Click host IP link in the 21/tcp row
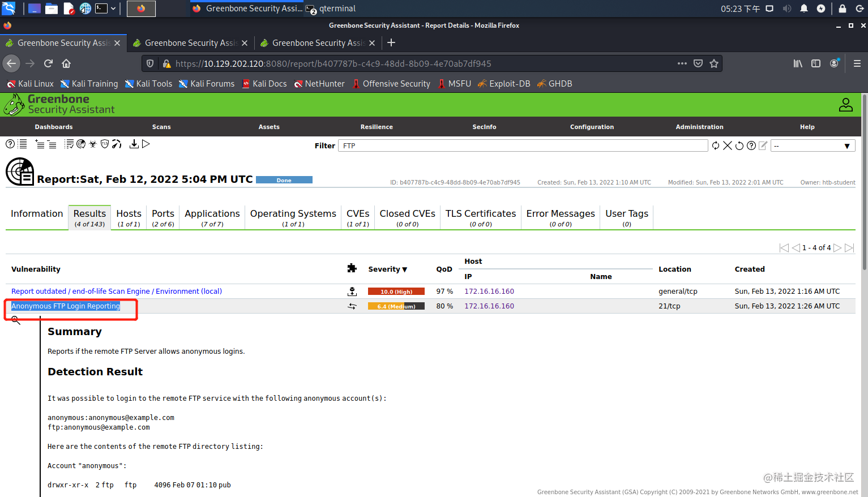 (489, 306)
